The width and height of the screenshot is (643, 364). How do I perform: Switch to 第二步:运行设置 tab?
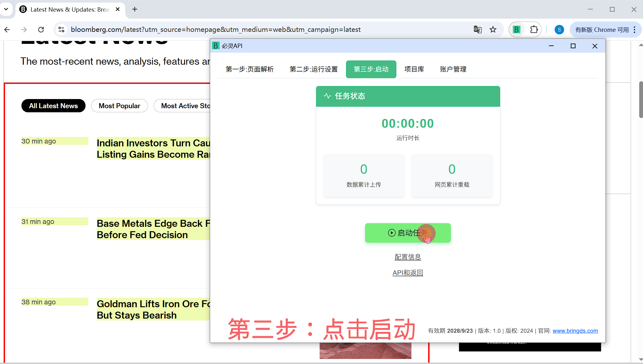coord(314,69)
